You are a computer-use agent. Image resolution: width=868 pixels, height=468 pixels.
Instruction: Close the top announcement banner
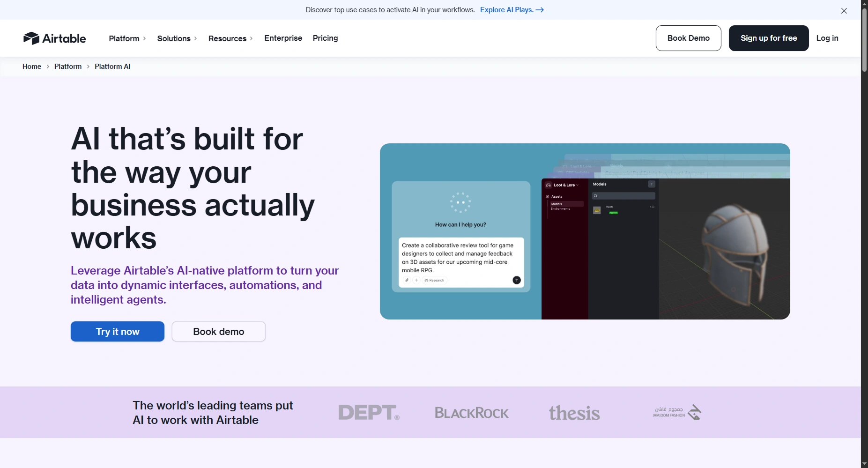tap(844, 10)
